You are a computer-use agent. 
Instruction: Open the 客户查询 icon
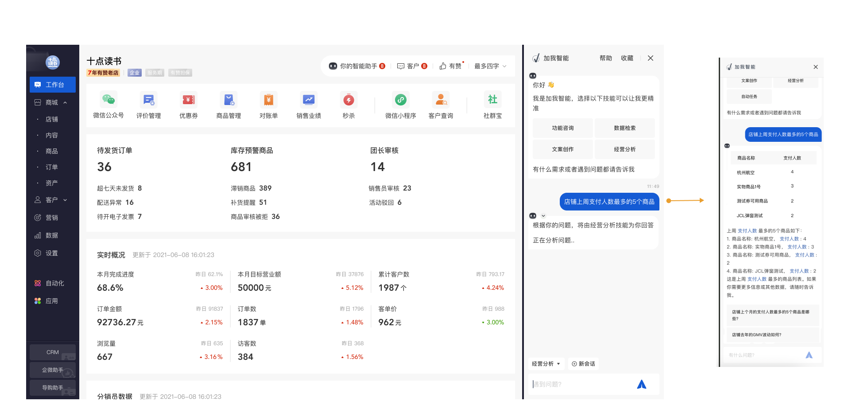441,100
